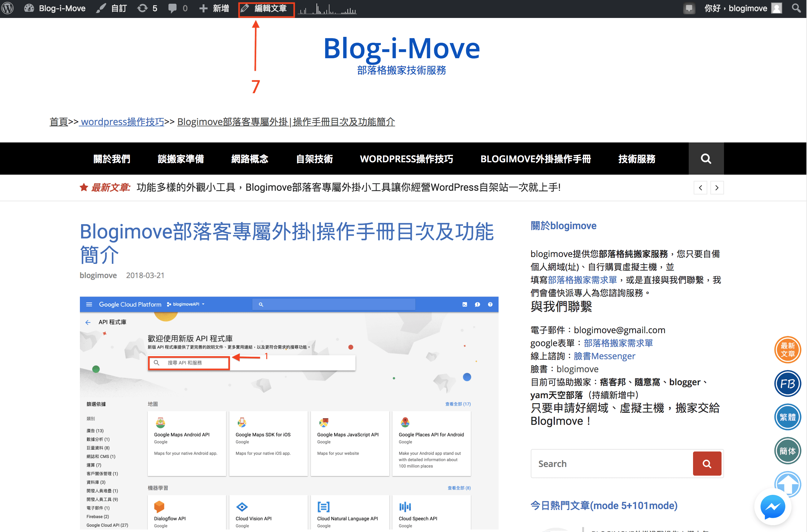807x532 pixels.
Task: Click post date 2018-03-21
Action: (145, 275)
